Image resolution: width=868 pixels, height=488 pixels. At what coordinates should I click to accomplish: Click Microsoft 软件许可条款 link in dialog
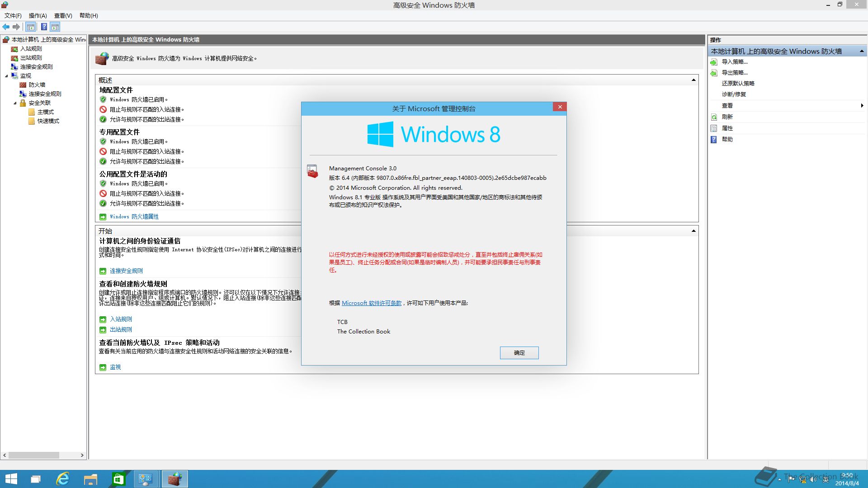tap(371, 303)
